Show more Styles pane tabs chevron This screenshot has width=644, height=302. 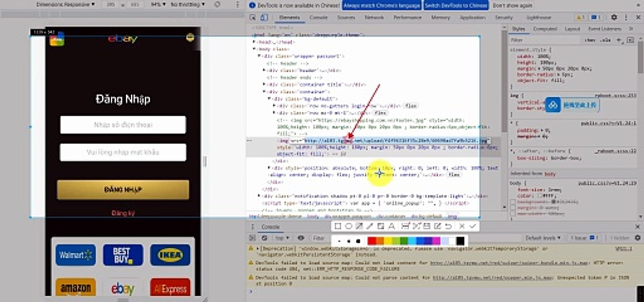tap(631, 29)
